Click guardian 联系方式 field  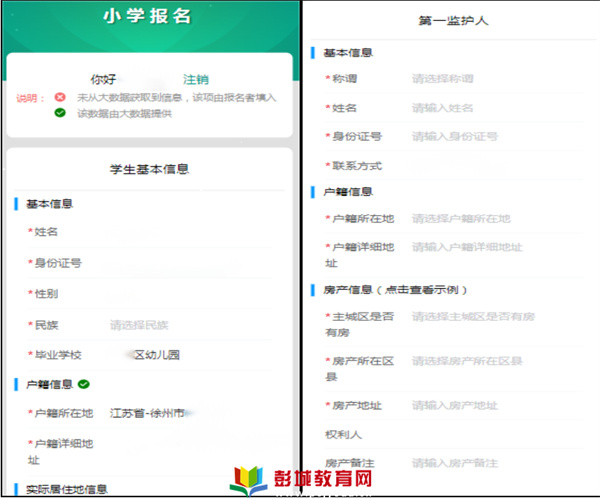coord(455,166)
